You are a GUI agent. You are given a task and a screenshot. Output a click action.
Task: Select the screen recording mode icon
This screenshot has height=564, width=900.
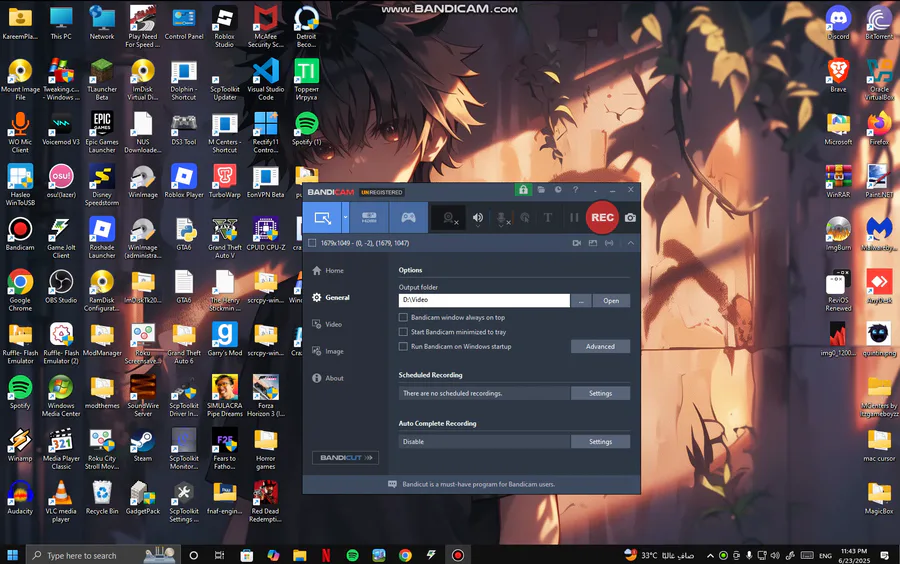[323, 217]
